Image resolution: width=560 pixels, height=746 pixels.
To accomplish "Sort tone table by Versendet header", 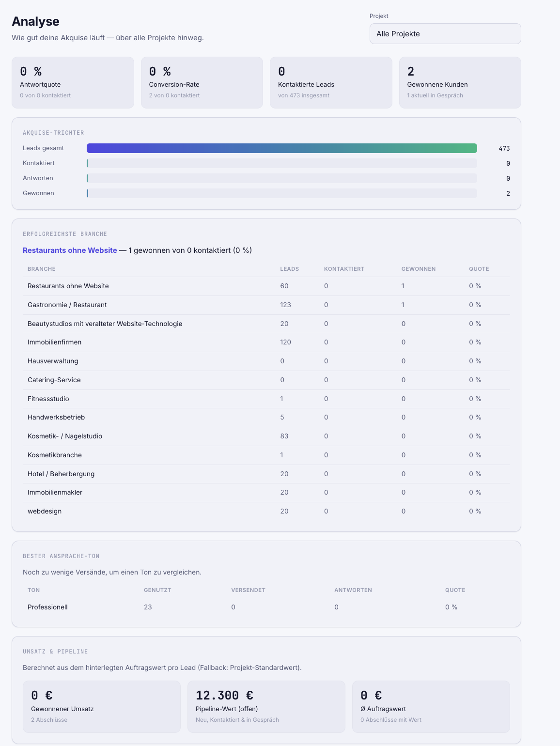I will [248, 590].
